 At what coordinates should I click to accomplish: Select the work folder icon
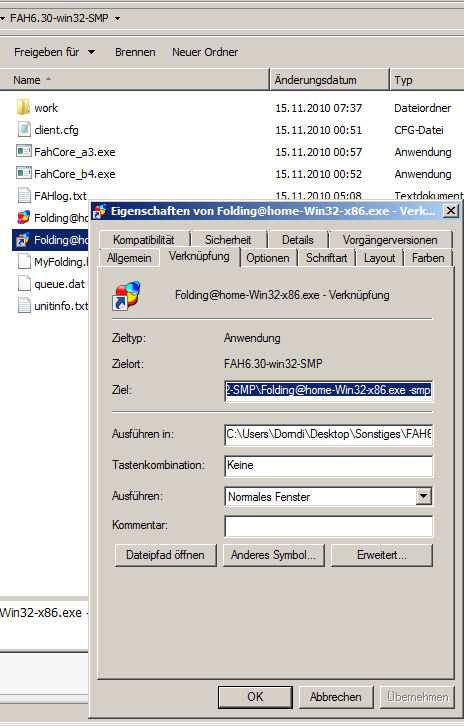tap(24, 107)
